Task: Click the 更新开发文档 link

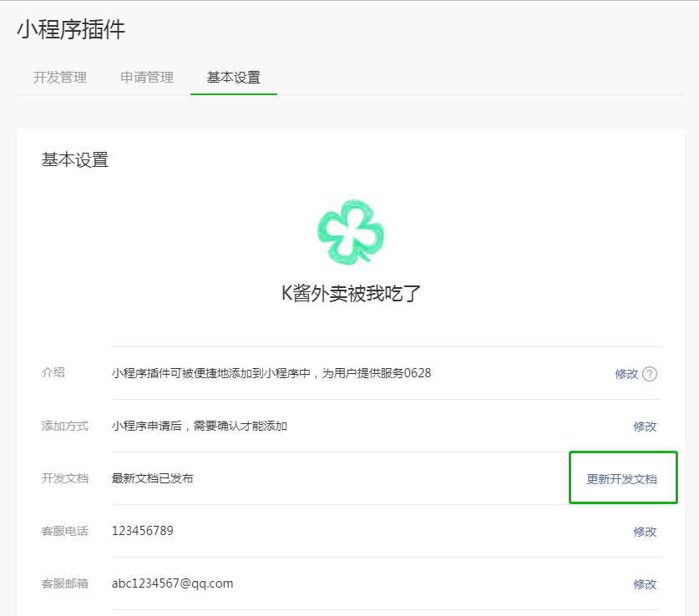Action: [x=621, y=479]
